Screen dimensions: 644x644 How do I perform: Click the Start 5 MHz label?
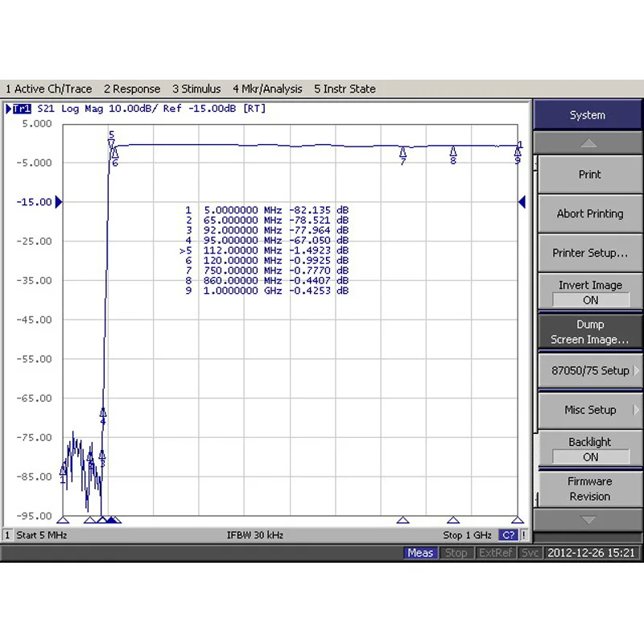(42, 535)
